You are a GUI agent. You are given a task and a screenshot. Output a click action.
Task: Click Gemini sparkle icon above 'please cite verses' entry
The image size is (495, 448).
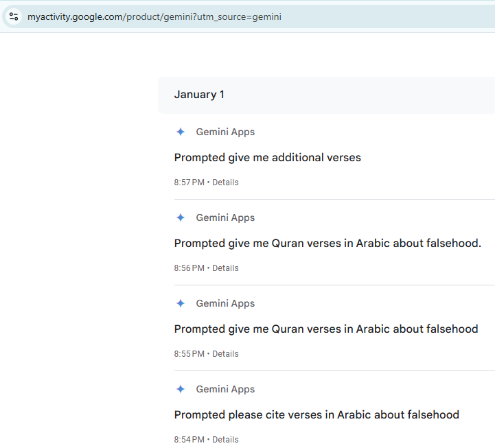(x=181, y=389)
